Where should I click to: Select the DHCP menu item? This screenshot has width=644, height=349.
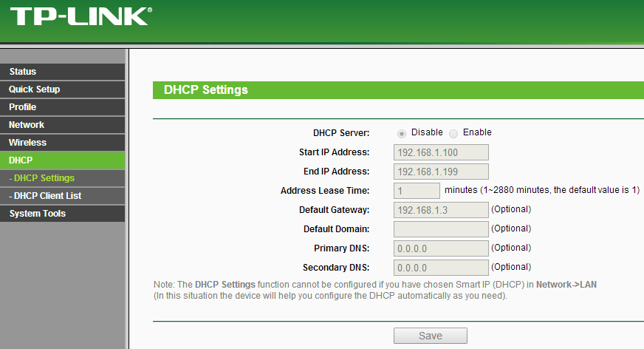(63, 160)
